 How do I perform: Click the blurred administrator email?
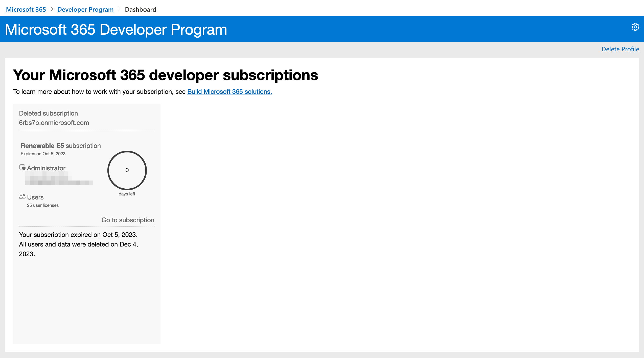coord(59,178)
